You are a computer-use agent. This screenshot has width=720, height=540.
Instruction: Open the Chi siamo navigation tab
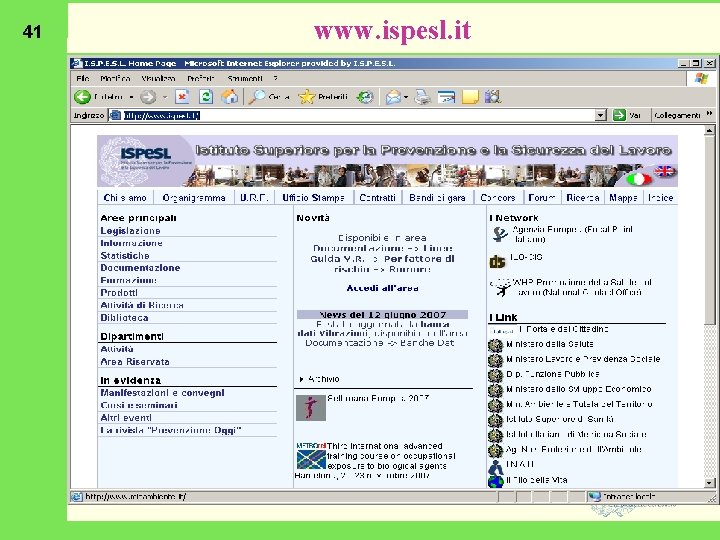tap(125, 198)
